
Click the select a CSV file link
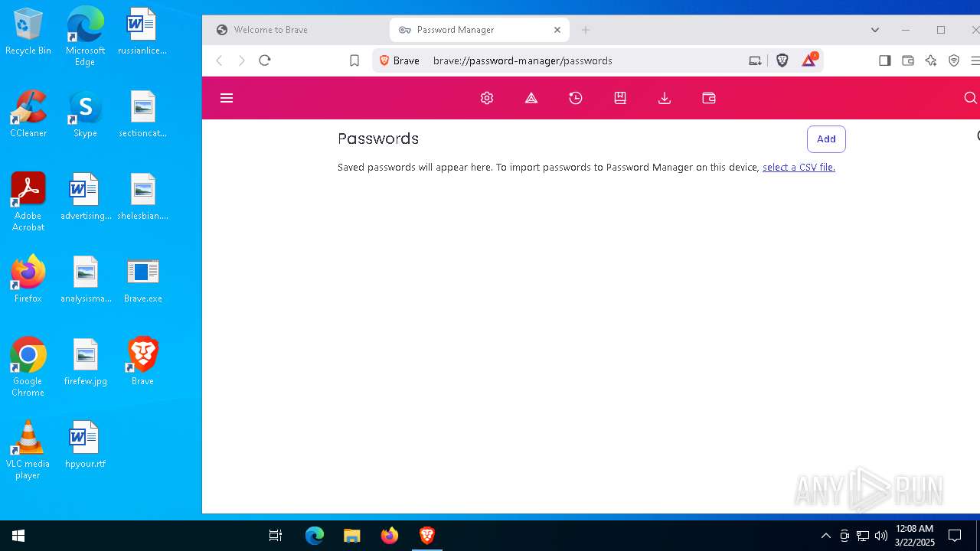(799, 167)
